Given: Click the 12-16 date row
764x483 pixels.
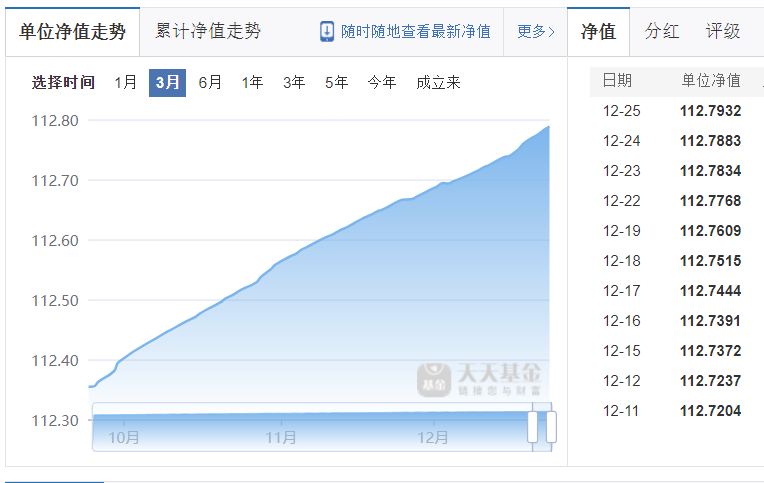Looking at the screenshot, I should tap(621, 321).
